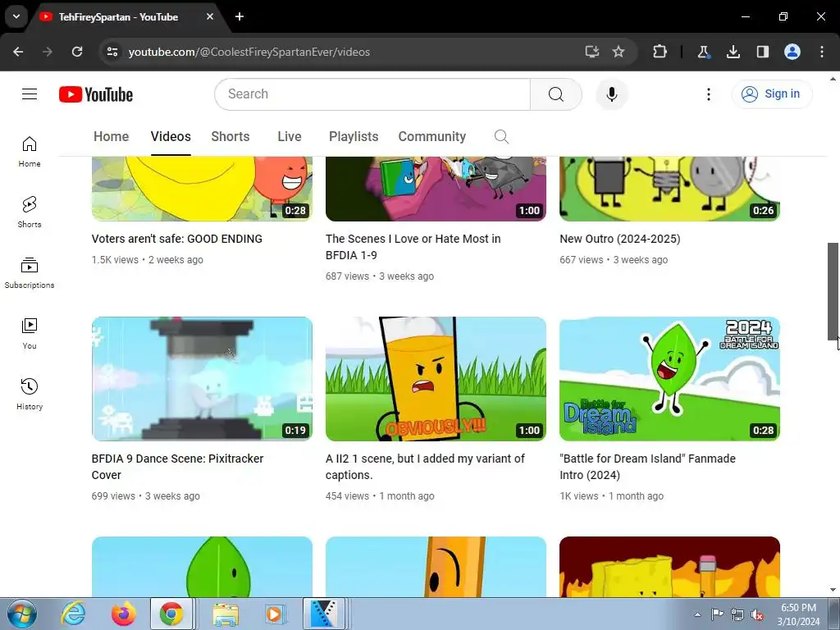Image resolution: width=840 pixels, height=630 pixels.
Task: Close the TehFireySpartan YouTube tab
Action: (x=209, y=16)
